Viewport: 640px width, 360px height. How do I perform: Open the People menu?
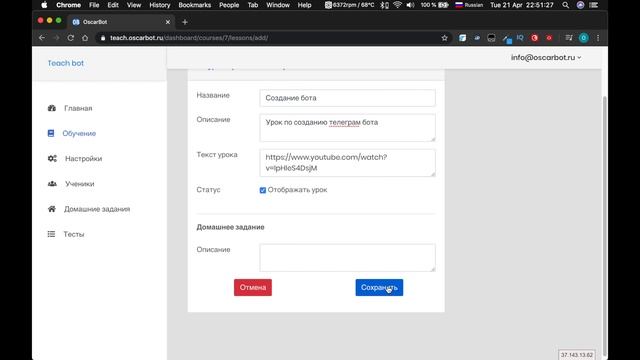(x=229, y=5)
